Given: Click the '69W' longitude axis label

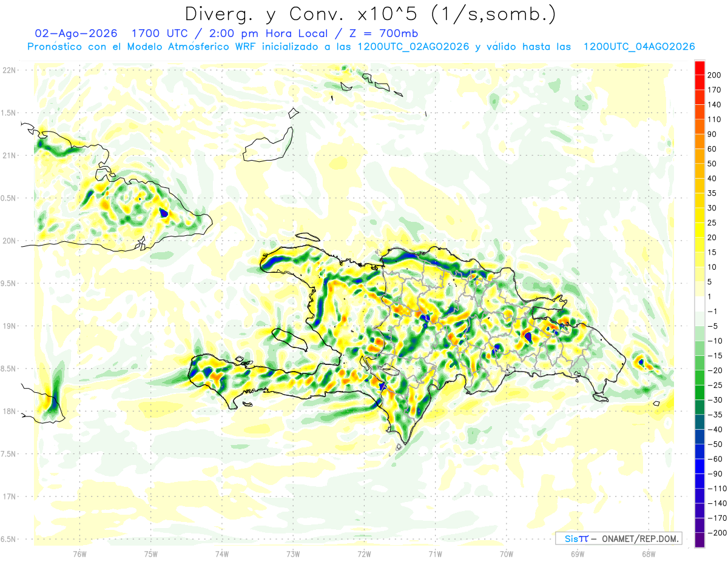Looking at the screenshot, I should [578, 554].
